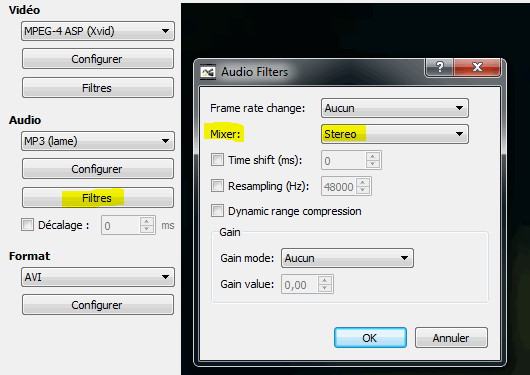Viewport: 530px width, 375px height.
Task: Open the MP3 (lame) audio codec dropdown
Action: tap(98, 141)
